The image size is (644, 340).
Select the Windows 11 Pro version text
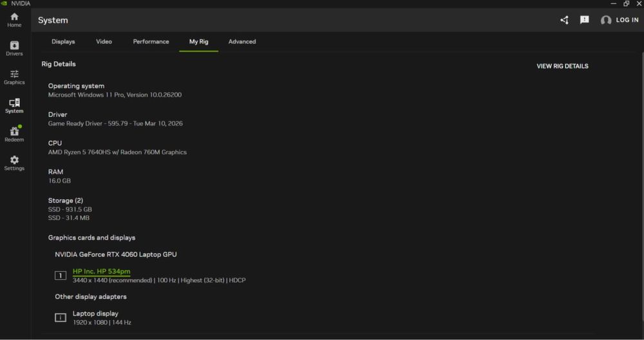tap(115, 95)
